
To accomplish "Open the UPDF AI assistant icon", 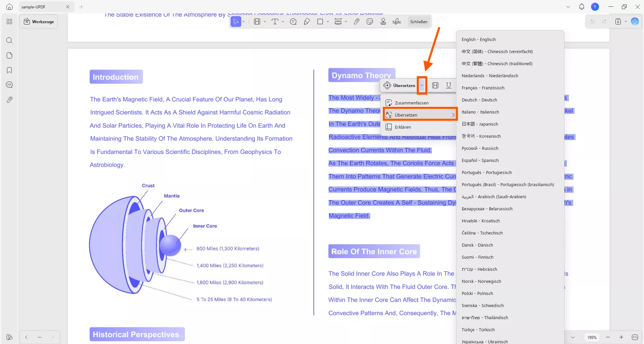I will point(635,21).
